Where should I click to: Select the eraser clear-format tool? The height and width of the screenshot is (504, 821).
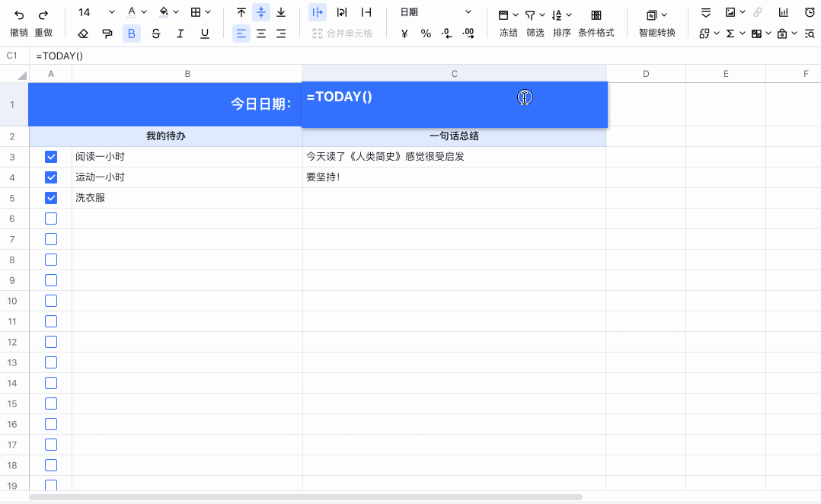click(83, 33)
